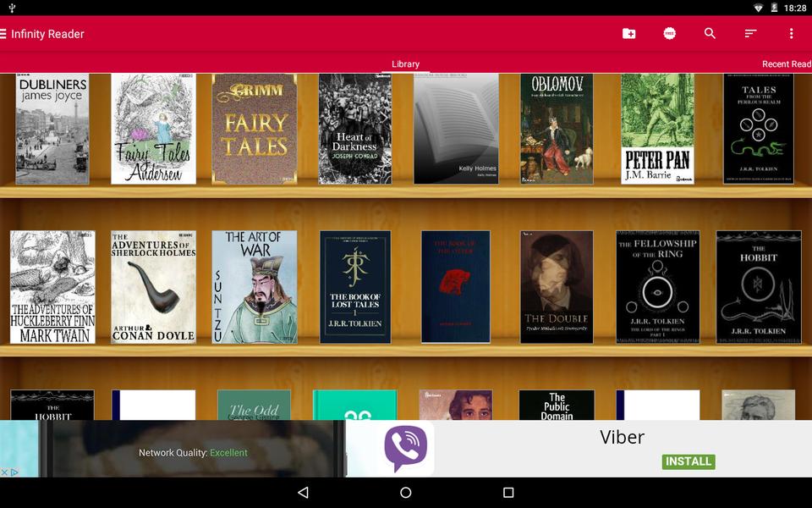The image size is (812, 508).
Task: Open the Kelly Holmes book cover
Action: [x=456, y=129]
